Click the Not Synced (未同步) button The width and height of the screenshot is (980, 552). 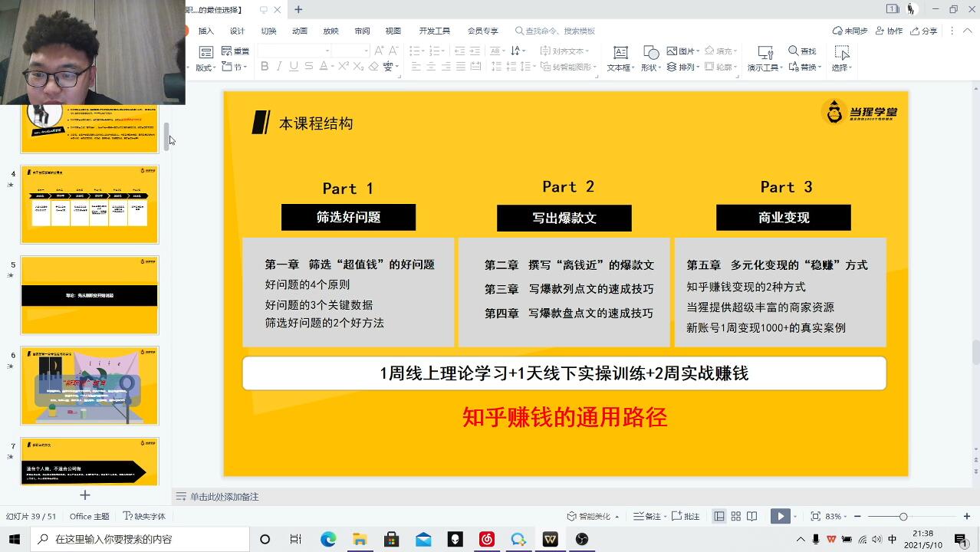[850, 31]
